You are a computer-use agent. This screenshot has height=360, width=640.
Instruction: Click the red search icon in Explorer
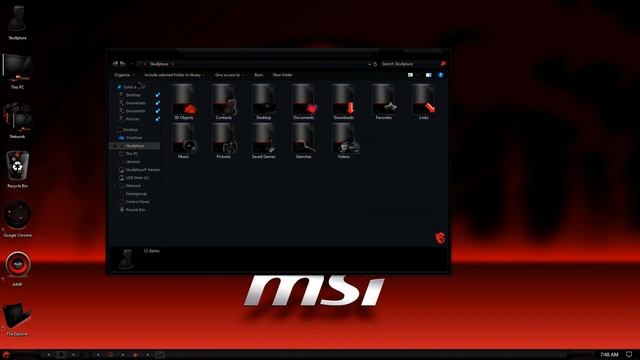[x=443, y=64]
